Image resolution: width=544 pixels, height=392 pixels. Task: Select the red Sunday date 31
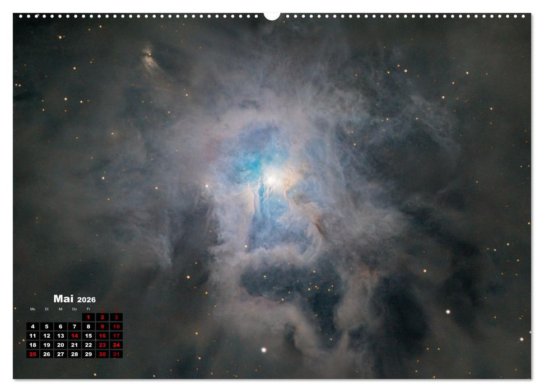tap(117, 354)
